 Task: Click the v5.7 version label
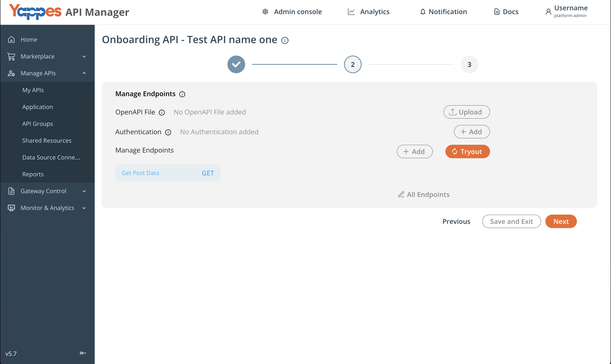tap(11, 353)
